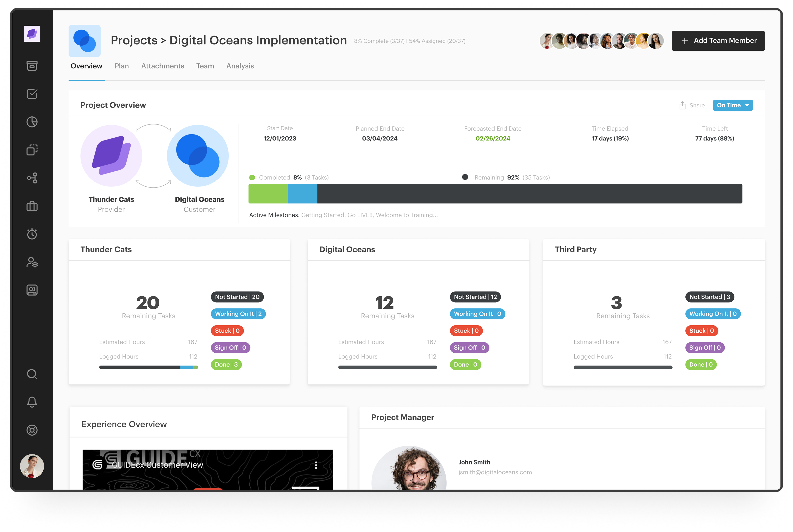Screen dimensions: 793x532
Task: Click Digital Oceans Done | 0 badge
Action: click(x=465, y=365)
